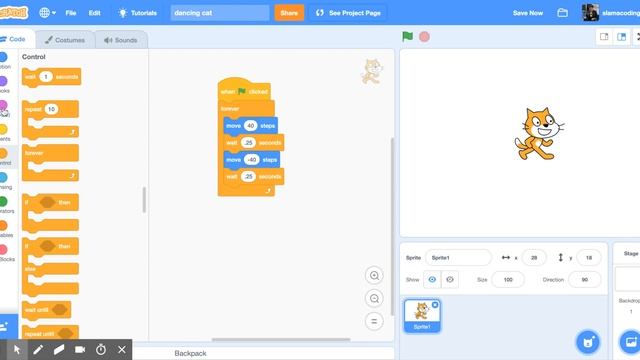The image size is (640, 360).
Task: Select the Looks block category
Action: 4,84
